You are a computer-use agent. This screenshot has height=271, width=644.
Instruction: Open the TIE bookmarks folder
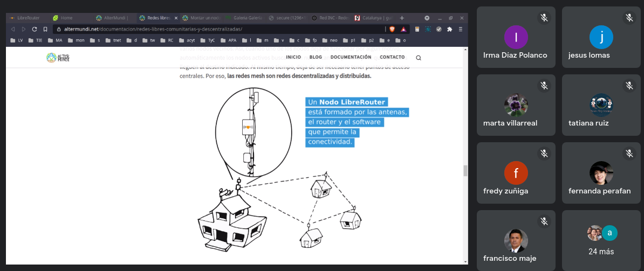[x=36, y=40]
